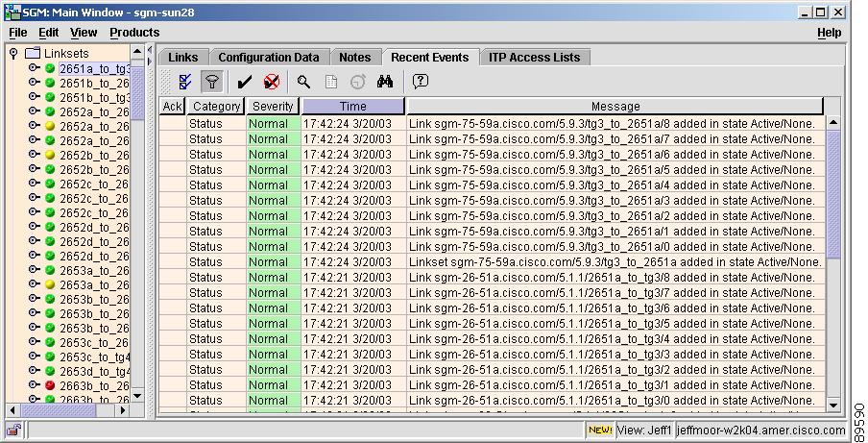Toggle the event filter funnel button
The image size is (868, 443).
click(x=211, y=82)
